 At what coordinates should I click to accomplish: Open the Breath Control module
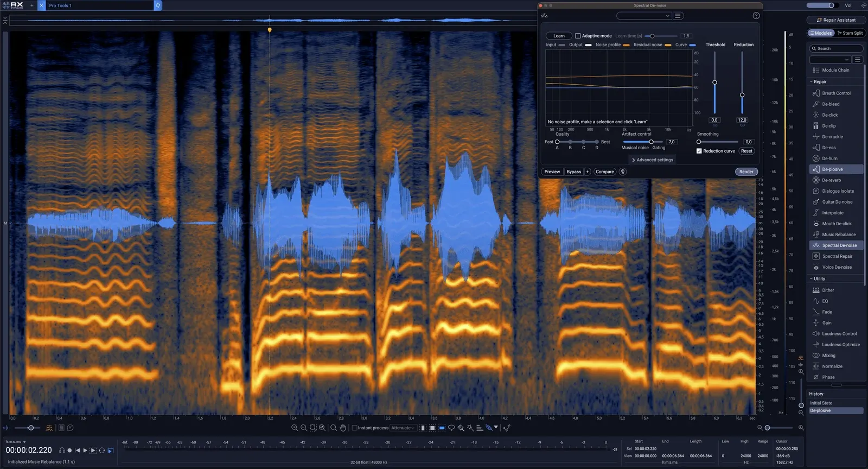click(836, 93)
